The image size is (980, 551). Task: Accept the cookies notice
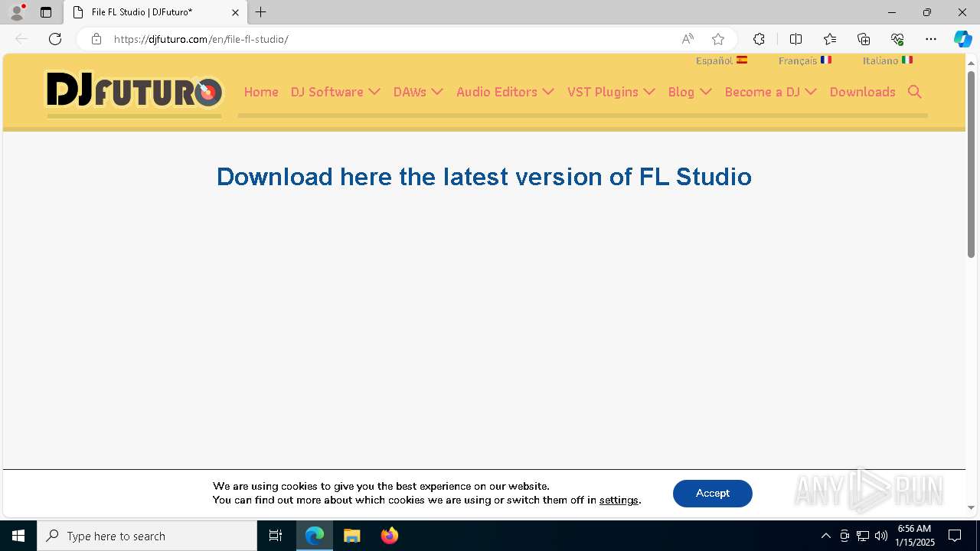click(713, 494)
